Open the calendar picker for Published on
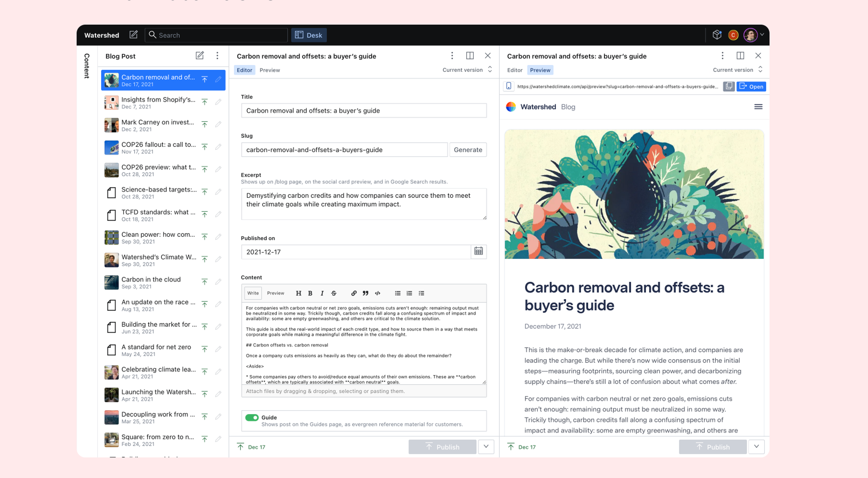Screen dimensions: 868x478 tap(479, 251)
